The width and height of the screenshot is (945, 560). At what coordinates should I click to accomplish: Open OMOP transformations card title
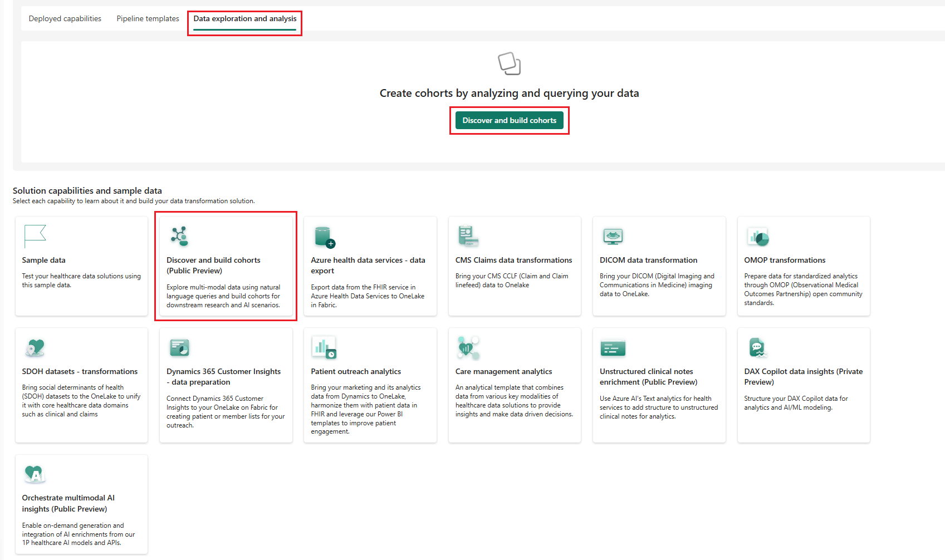[785, 260]
